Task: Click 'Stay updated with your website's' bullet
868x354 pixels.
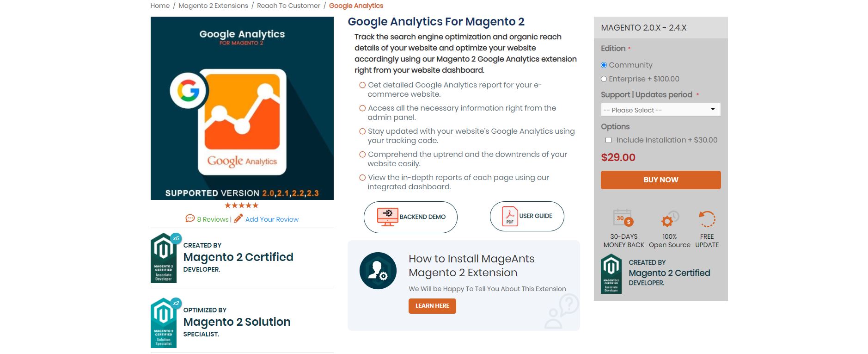Action: [471, 136]
